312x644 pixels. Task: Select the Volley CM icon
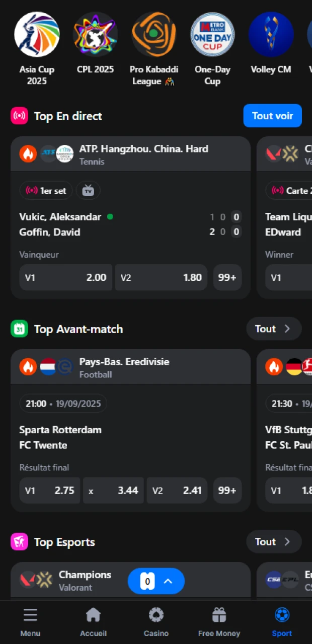pos(271,34)
